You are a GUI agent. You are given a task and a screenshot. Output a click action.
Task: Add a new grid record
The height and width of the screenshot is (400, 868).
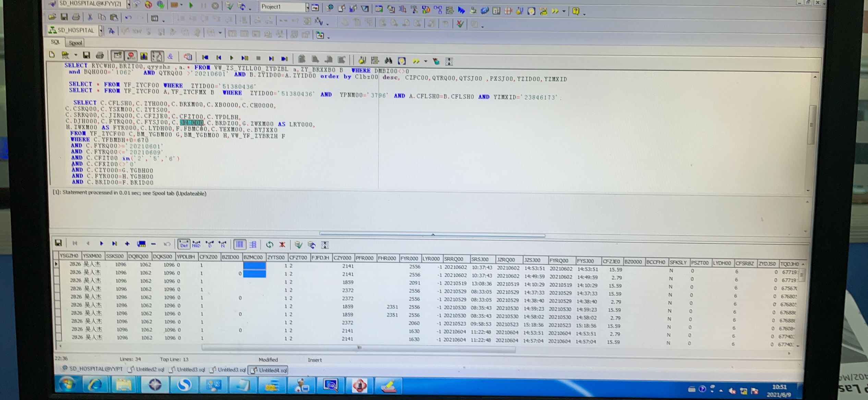127,244
